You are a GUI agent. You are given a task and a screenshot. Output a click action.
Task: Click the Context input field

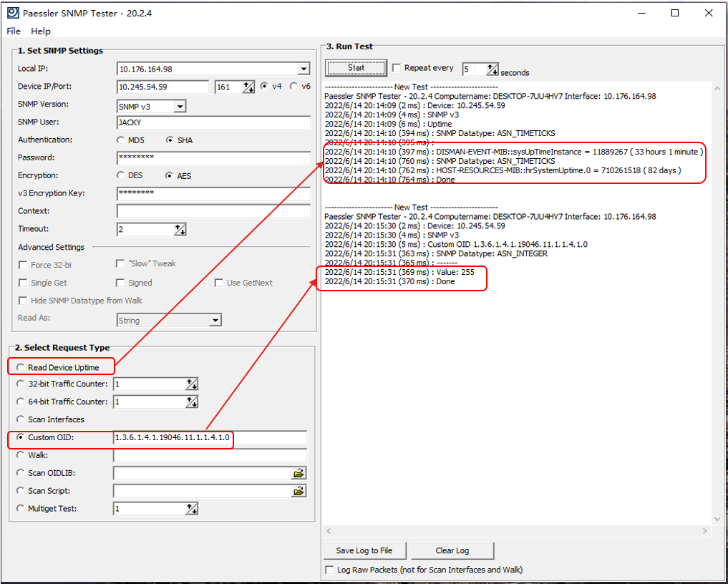pyautogui.click(x=213, y=211)
